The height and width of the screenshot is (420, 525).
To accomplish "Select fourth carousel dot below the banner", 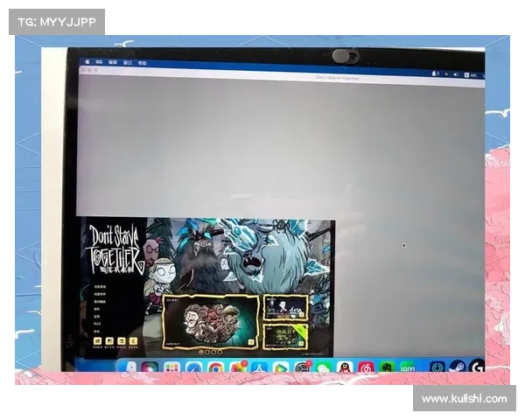I will pos(220,352).
